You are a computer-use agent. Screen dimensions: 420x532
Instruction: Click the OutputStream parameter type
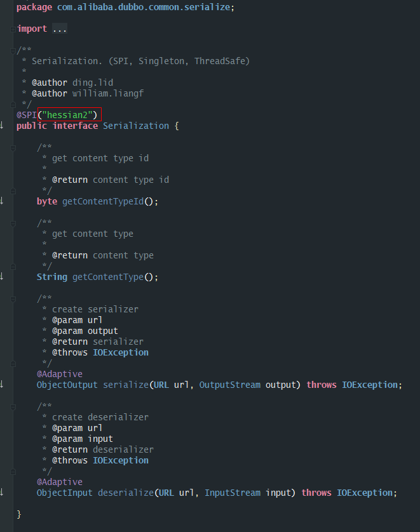(227, 385)
